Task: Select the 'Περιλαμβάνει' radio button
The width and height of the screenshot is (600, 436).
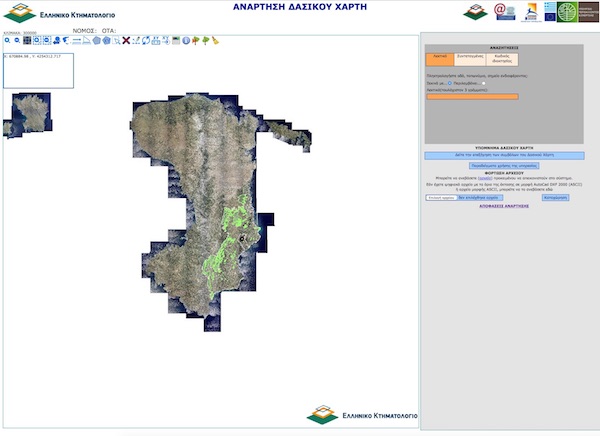Action: (x=482, y=82)
